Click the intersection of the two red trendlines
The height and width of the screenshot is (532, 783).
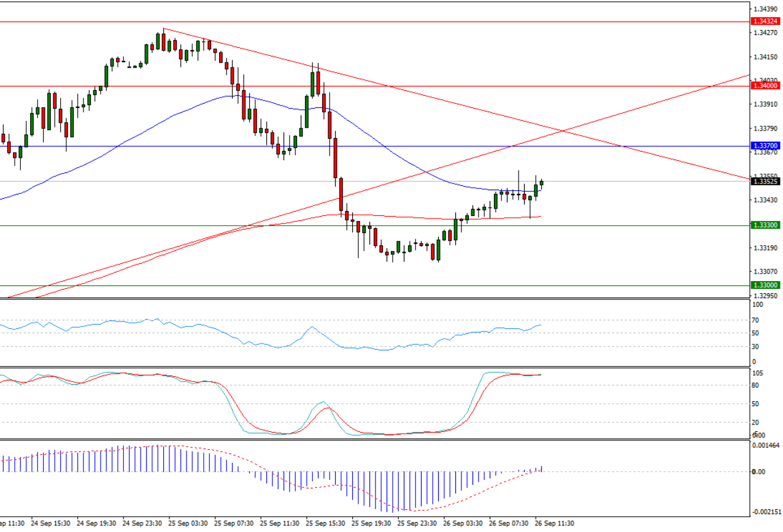pyautogui.click(x=563, y=130)
